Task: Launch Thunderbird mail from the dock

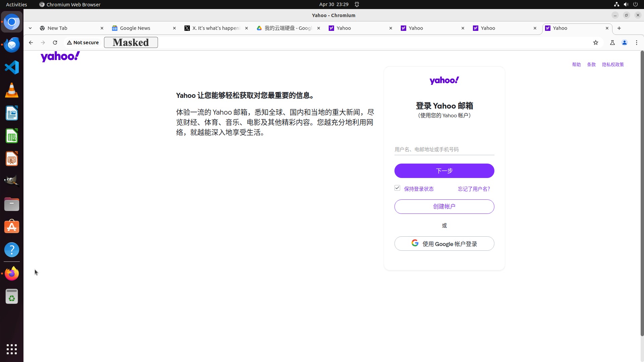Action: [12, 45]
